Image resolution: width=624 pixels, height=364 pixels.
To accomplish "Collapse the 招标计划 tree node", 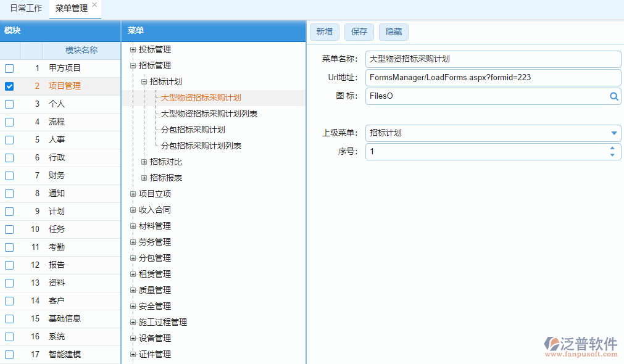I will tap(144, 82).
